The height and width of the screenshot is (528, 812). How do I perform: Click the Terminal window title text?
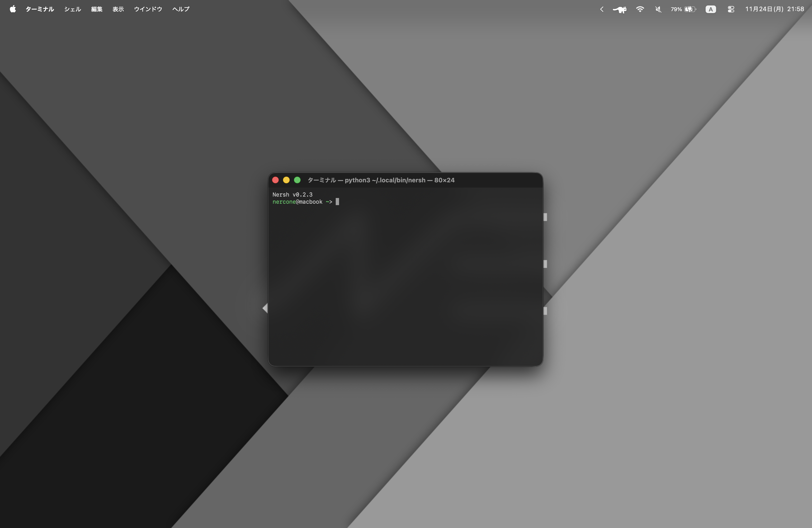click(381, 180)
